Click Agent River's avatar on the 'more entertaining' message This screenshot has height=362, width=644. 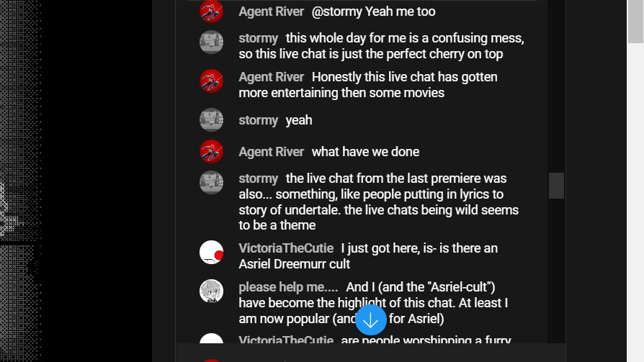point(212,81)
